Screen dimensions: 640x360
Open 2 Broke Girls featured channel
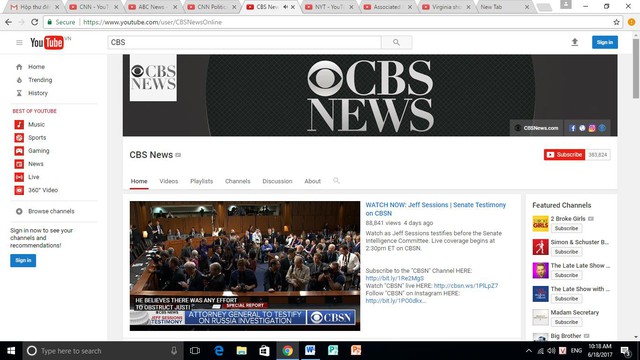point(568,219)
